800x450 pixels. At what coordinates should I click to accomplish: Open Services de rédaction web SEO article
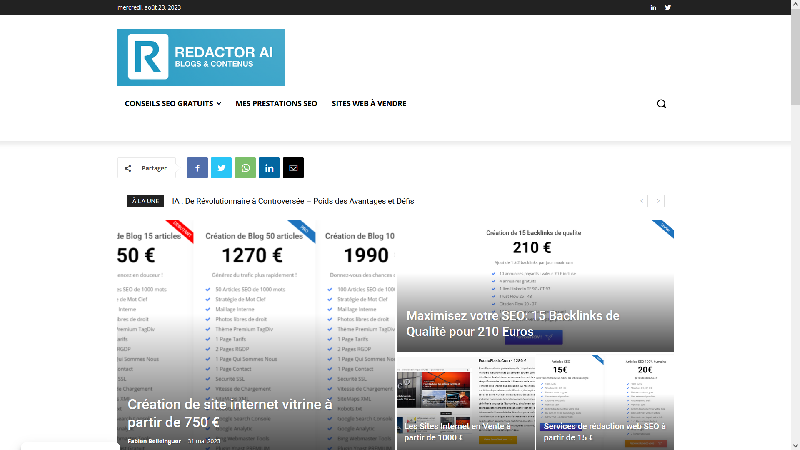click(x=604, y=432)
